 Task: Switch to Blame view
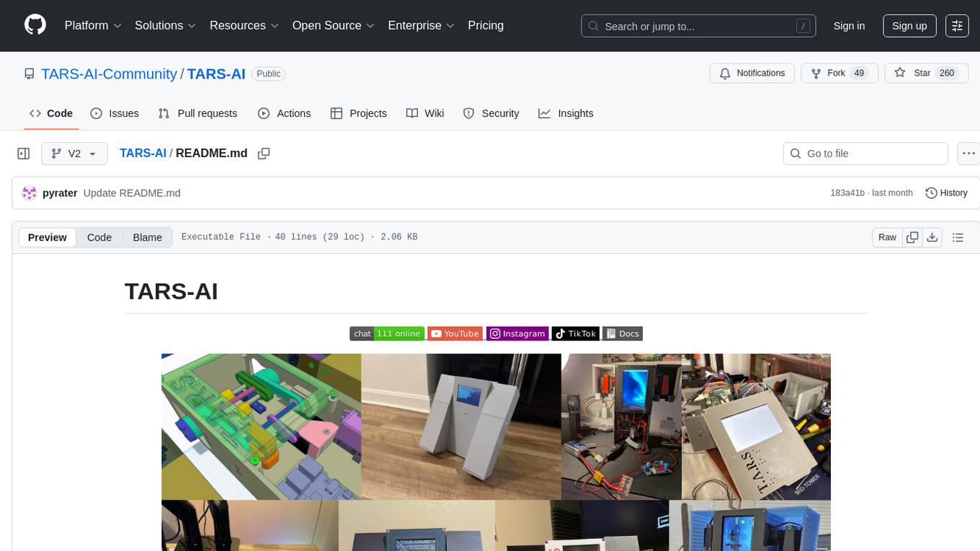click(147, 237)
